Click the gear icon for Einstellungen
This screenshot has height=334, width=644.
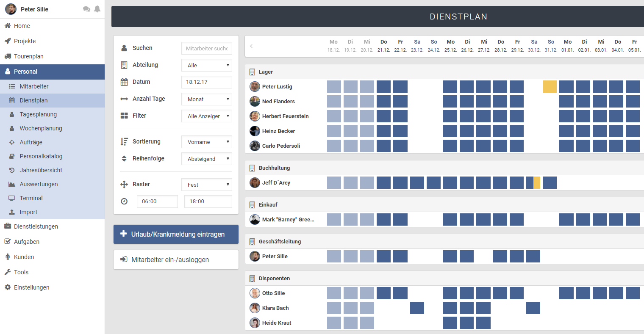[8, 287]
